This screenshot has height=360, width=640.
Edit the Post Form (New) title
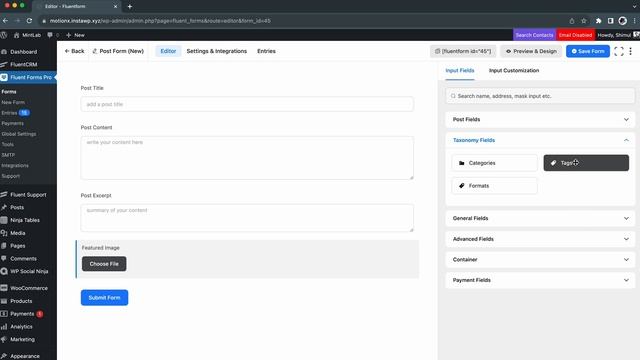[x=118, y=51]
